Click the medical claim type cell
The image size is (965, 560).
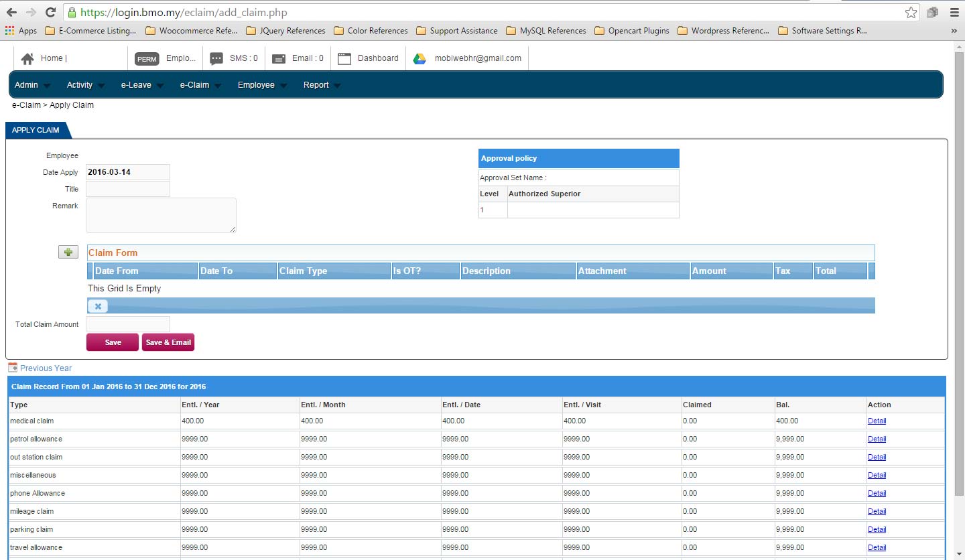tap(94, 421)
